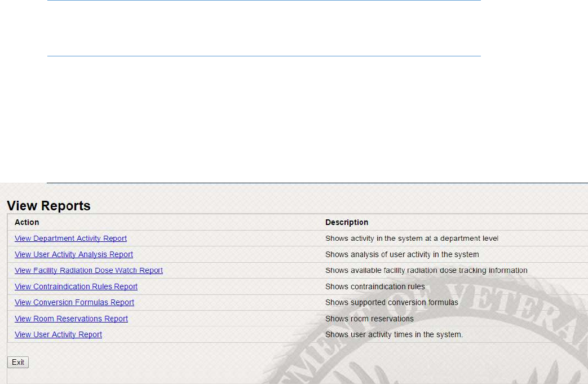Screen dimensions: 588x384
Task: Click 'Shows available facility radiation dose tracking information'
Action: [426, 270]
